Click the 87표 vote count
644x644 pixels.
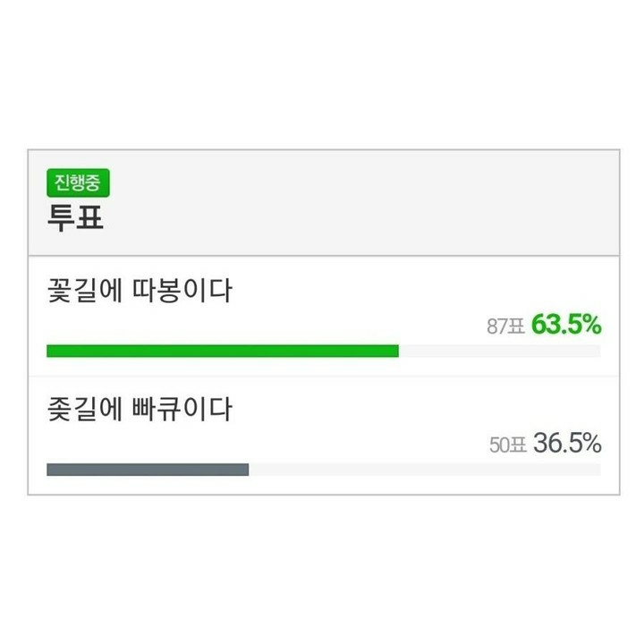pyautogui.click(x=504, y=326)
